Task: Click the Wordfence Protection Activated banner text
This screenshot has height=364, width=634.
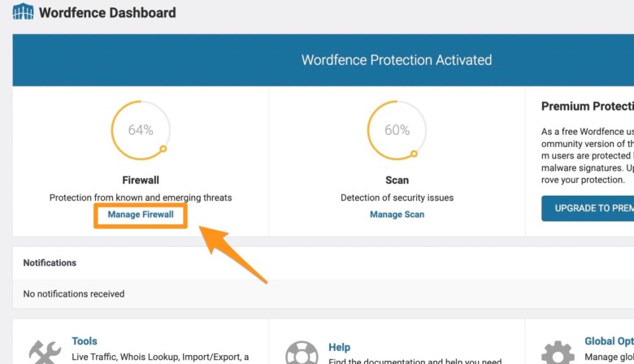Action: 397,60
